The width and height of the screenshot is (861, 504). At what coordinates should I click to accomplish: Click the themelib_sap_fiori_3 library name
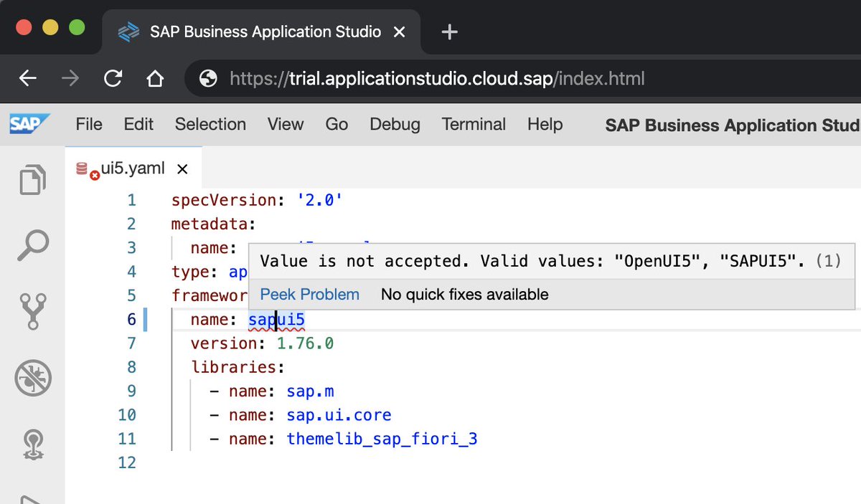point(382,439)
